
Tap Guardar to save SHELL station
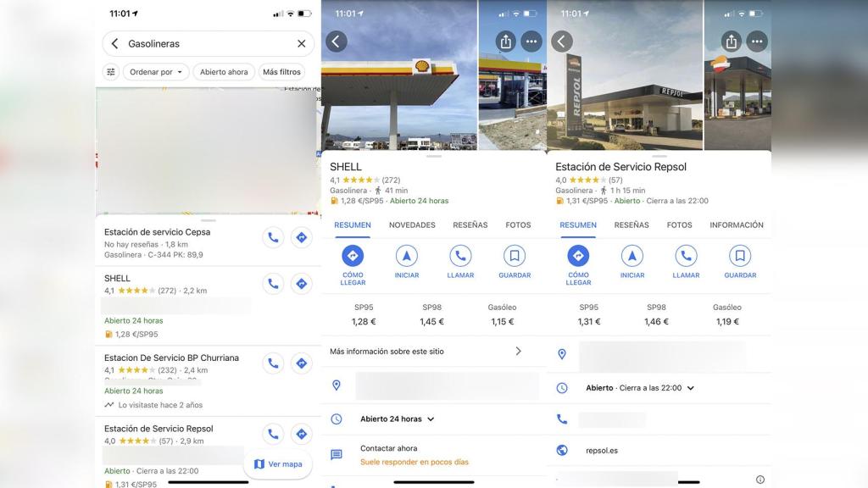point(515,261)
